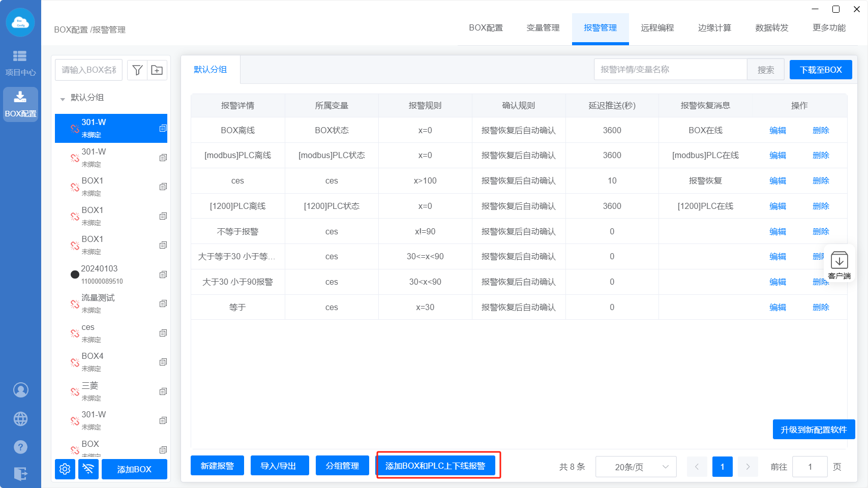Click 编辑 link for BOX离线 row
The width and height of the screenshot is (868, 488).
click(777, 131)
